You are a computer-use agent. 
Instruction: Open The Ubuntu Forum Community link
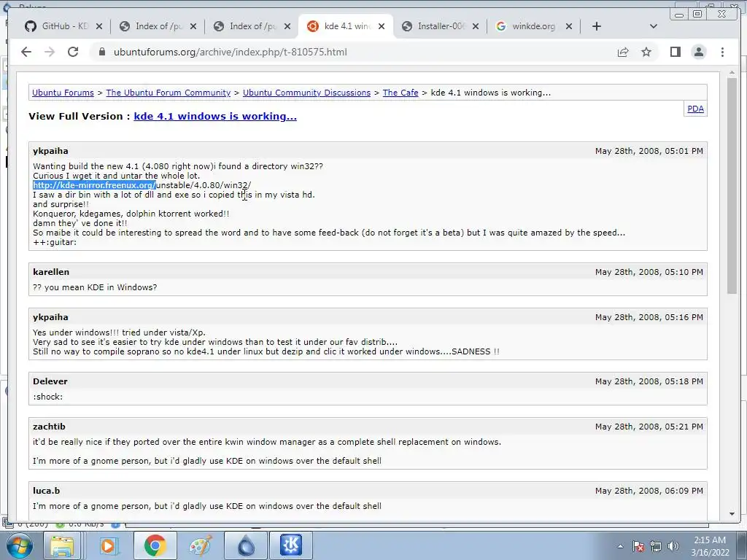tap(169, 93)
